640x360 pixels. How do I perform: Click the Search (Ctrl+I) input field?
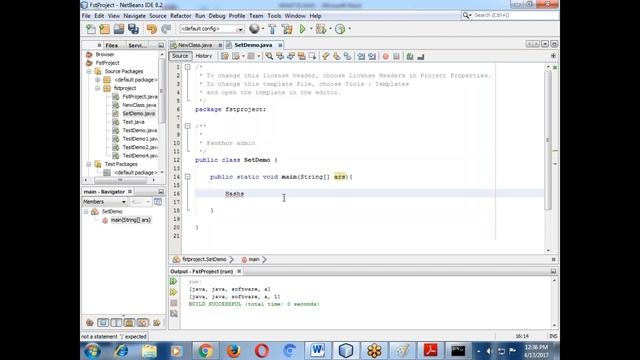tap(515, 15)
